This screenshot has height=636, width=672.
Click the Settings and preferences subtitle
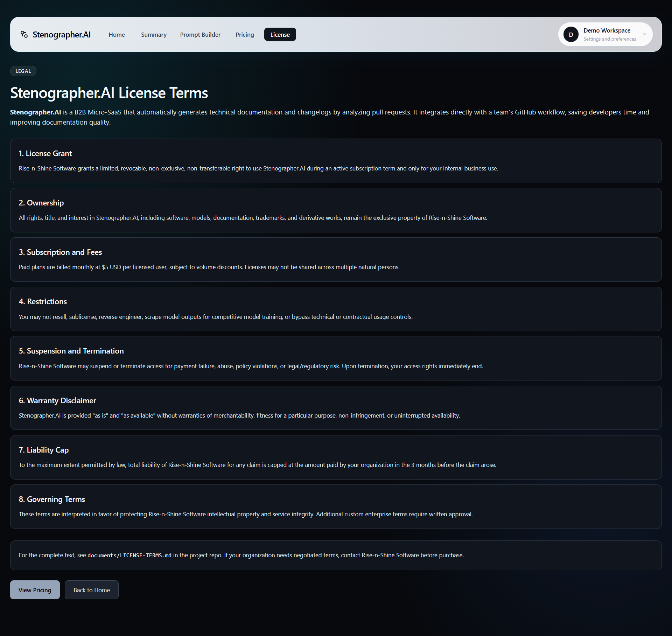click(609, 39)
